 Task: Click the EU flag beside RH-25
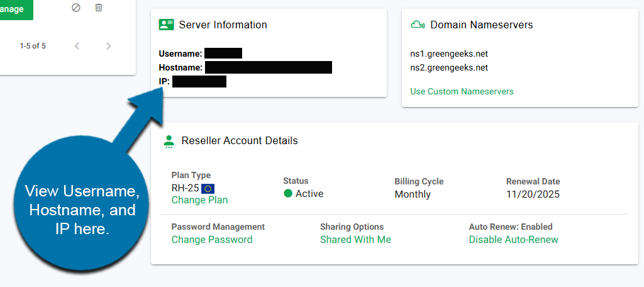click(x=208, y=189)
